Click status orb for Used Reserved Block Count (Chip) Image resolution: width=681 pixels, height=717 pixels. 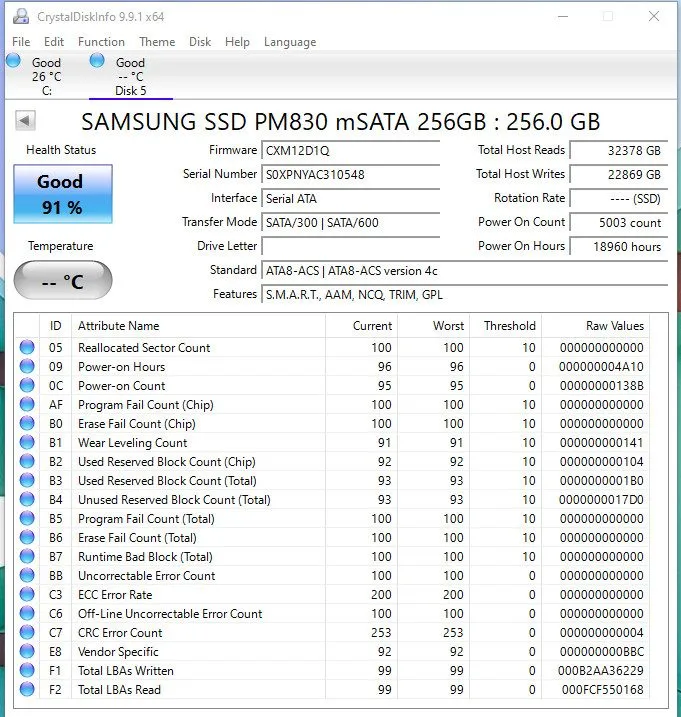(x=27, y=461)
